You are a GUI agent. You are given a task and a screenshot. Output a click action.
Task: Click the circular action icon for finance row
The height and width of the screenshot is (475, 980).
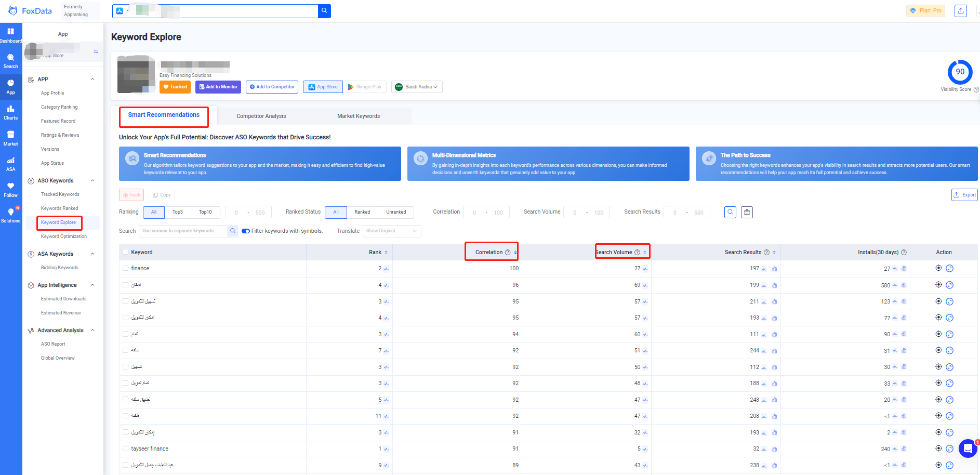point(949,269)
